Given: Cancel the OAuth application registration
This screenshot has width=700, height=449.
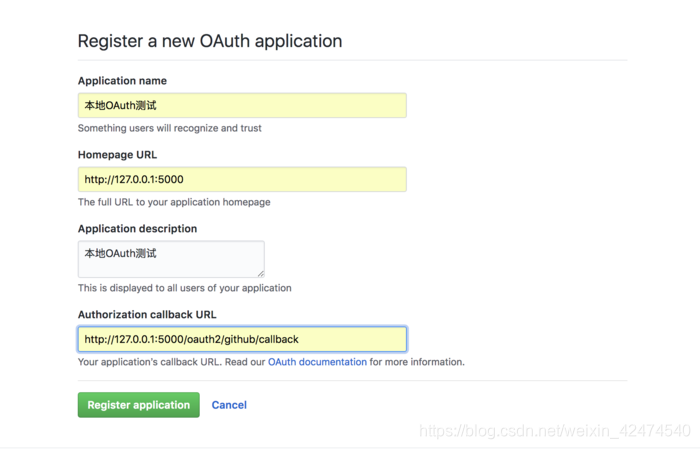Looking at the screenshot, I should click(x=229, y=405).
